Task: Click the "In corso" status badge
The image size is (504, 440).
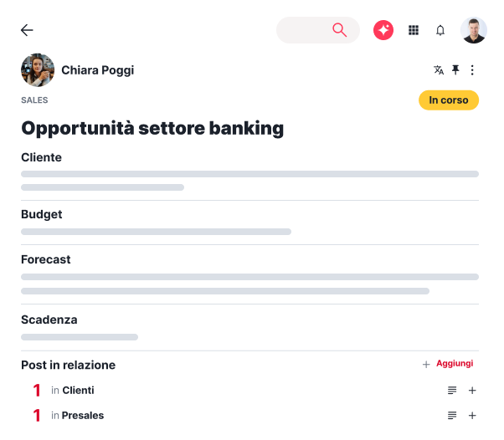Action: pos(449,100)
